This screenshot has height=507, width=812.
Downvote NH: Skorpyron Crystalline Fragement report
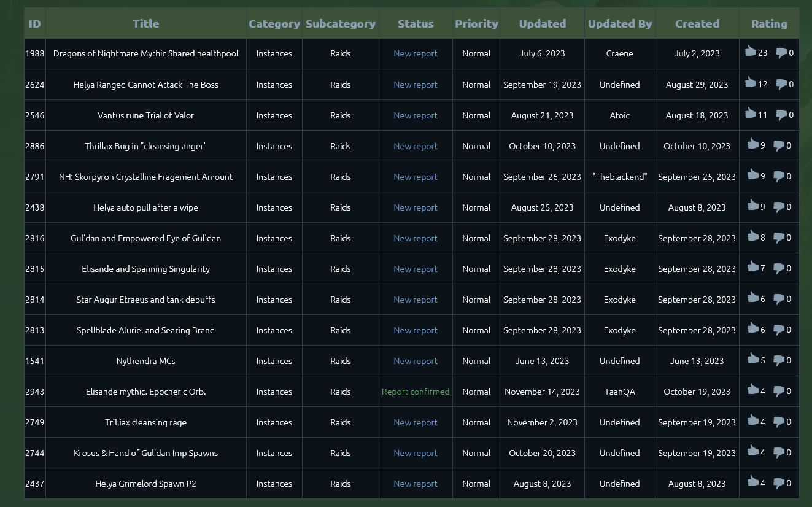click(778, 176)
